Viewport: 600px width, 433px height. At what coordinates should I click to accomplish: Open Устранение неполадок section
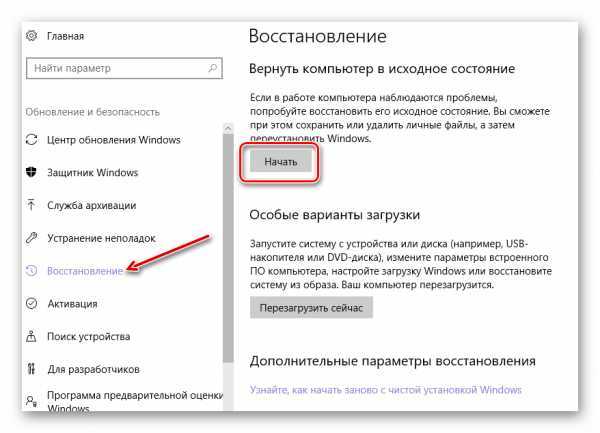tap(101, 238)
